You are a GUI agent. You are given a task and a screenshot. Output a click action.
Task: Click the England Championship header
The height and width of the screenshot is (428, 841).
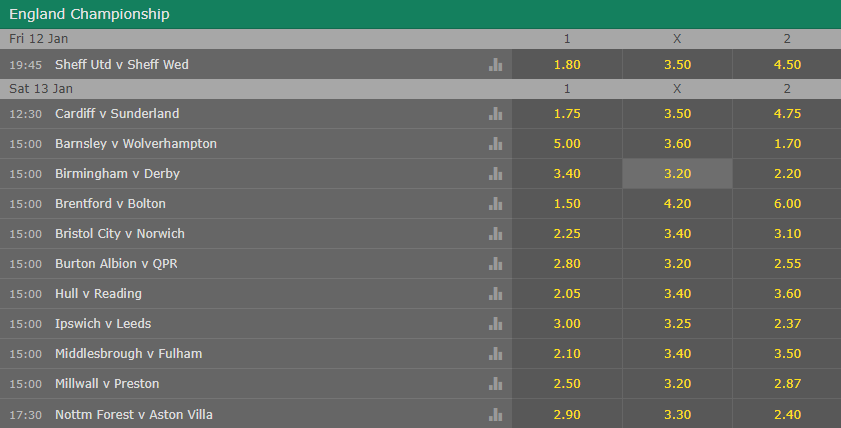[89, 14]
